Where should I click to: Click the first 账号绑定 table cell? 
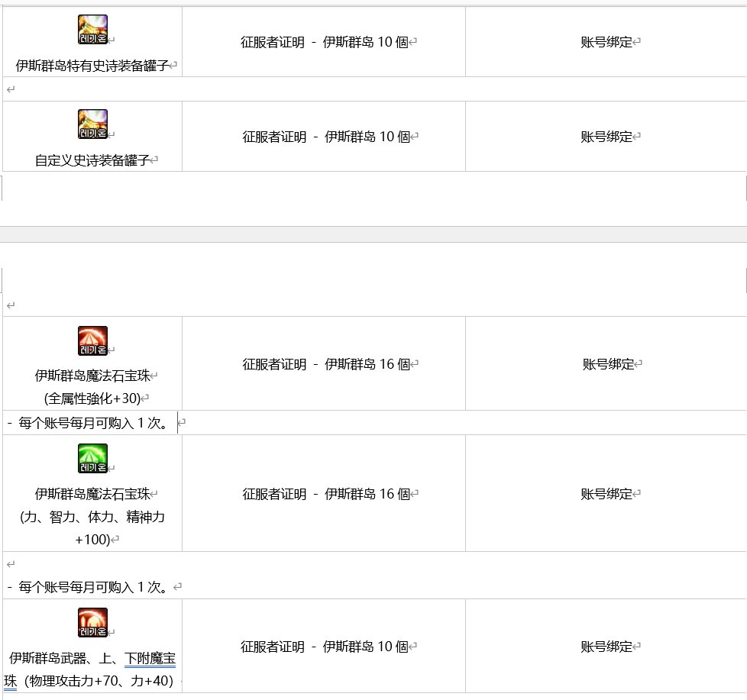tap(606, 42)
